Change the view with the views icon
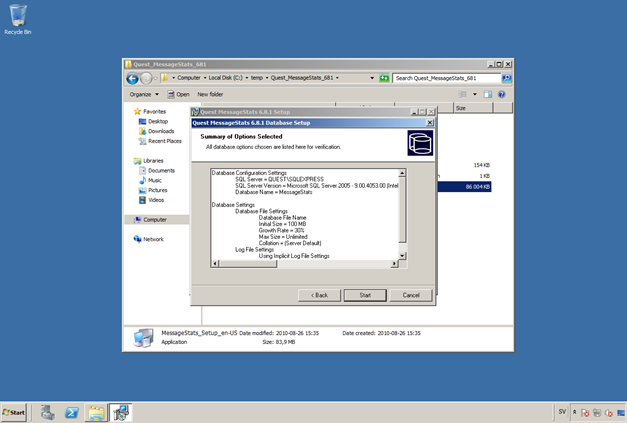This screenshot has width=627, height=423. tap(463, 94)
